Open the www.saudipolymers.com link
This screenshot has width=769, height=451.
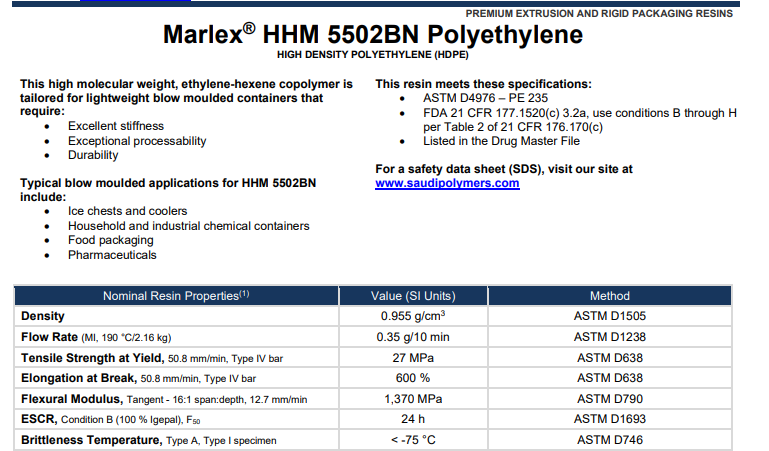447,183
